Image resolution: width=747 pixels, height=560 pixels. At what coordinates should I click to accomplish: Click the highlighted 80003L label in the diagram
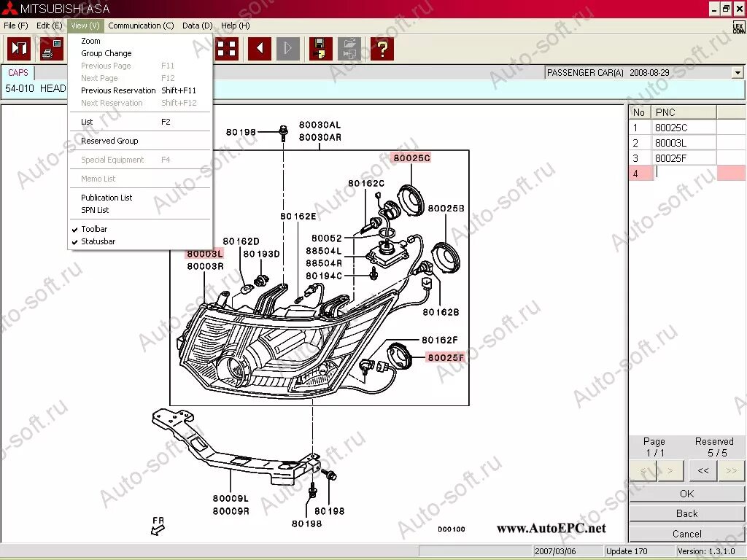click(x=205, y=254)
